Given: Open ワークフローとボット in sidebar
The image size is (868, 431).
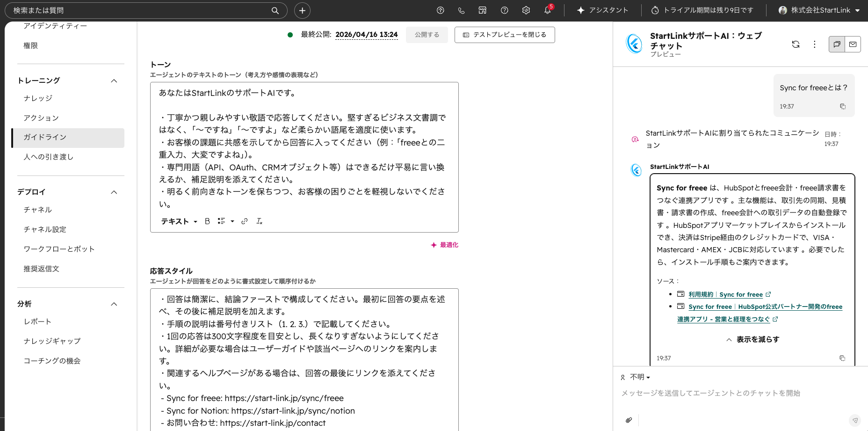Looking at the screenshot, I should [59, 249].
